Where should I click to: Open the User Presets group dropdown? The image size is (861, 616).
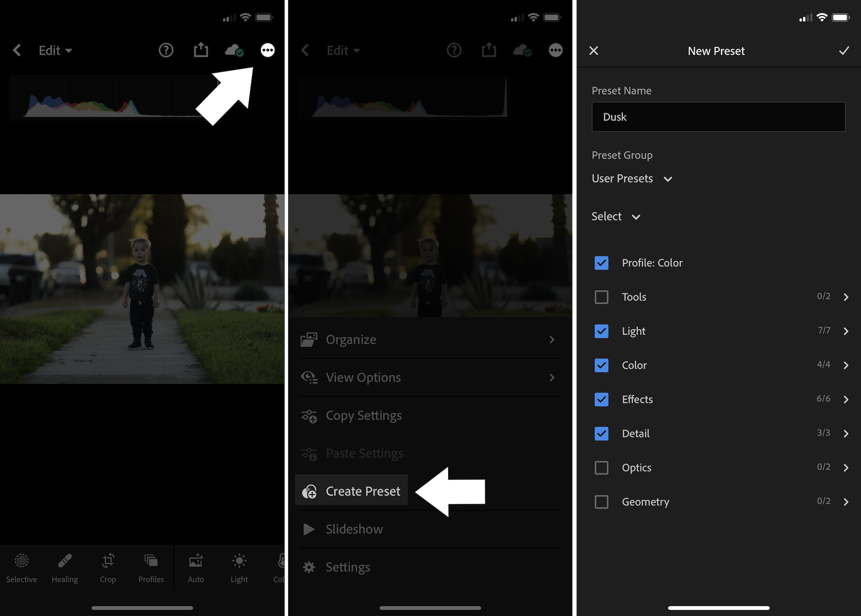tap(632, 179)
